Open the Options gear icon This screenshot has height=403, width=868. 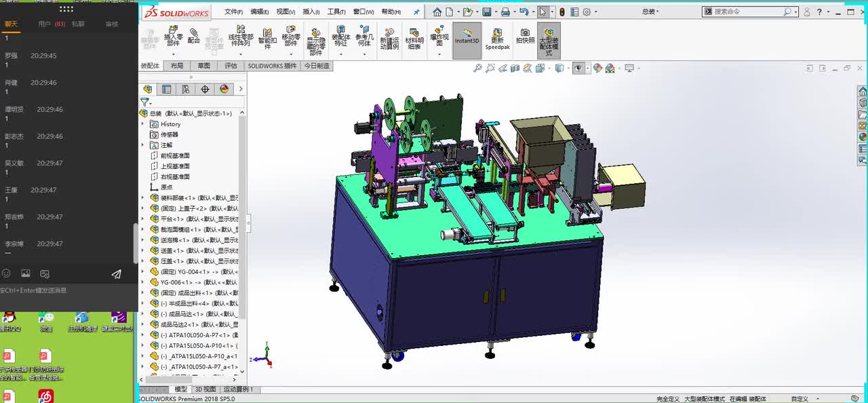587,12
